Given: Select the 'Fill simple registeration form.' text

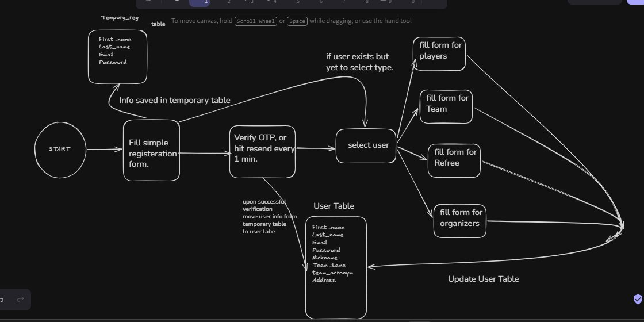Looking at the screenshot, I should click(x=152, y=153).
